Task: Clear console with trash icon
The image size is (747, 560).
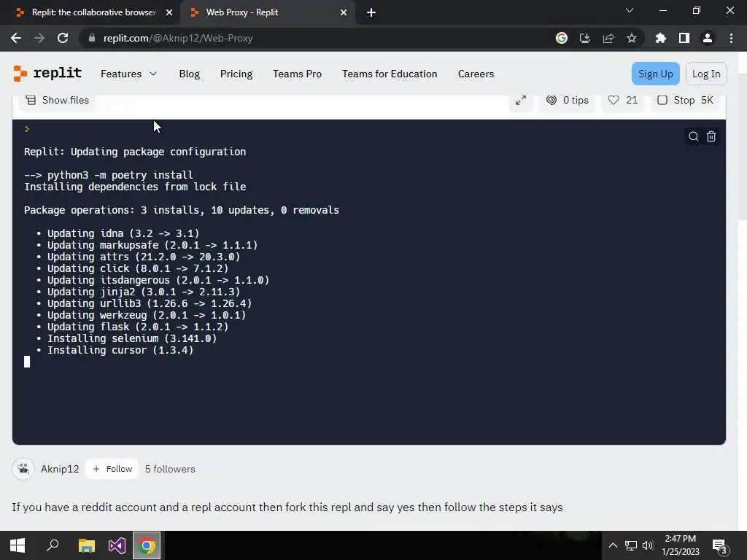Action: 711,136
